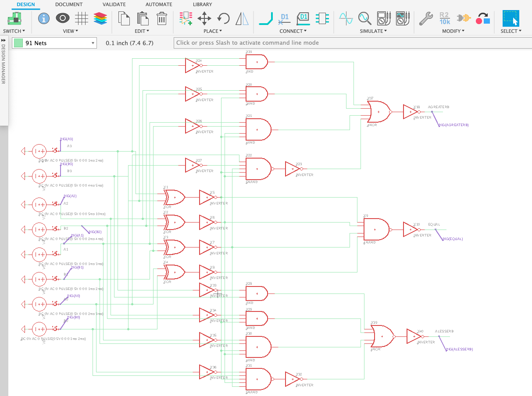The width and height of the screenshot is (532, 396).
Task: Expand the PLACE dropdown menu
Action: pos(213,31)
